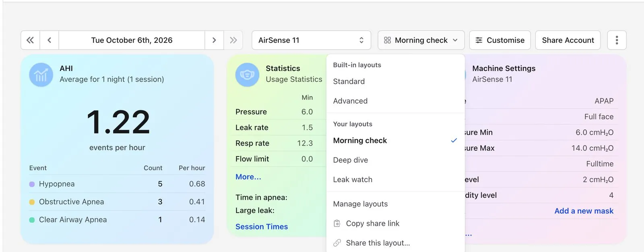Click the APAP mode value

[x=604, y=101]
